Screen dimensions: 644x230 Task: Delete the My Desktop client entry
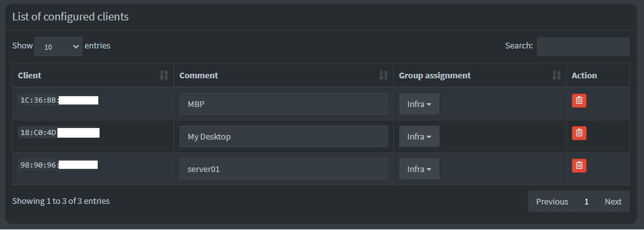(579, 133)
